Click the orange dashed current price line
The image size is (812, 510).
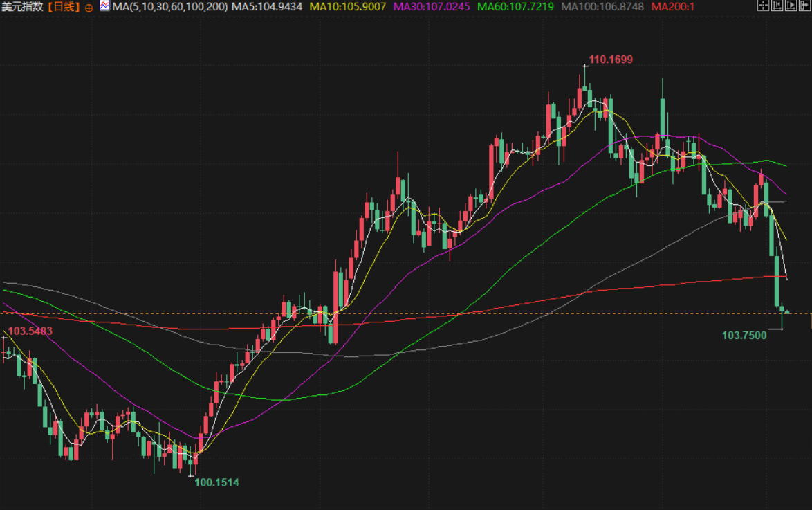(415, 313)
